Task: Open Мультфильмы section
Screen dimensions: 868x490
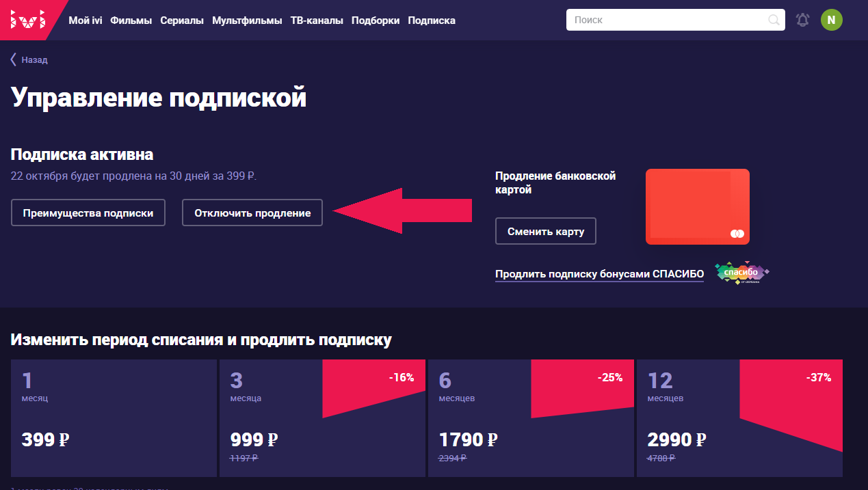Action: point(247,21)
